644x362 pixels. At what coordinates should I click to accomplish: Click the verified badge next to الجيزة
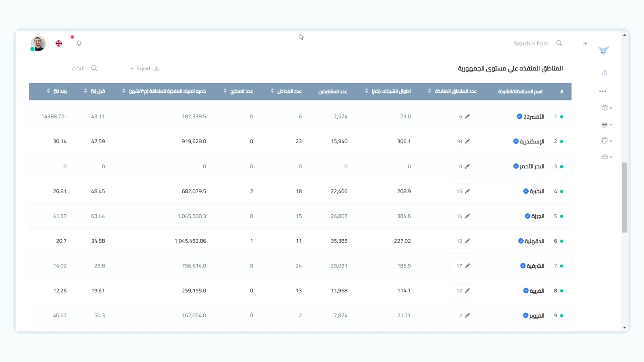click(x=527, y=216)
